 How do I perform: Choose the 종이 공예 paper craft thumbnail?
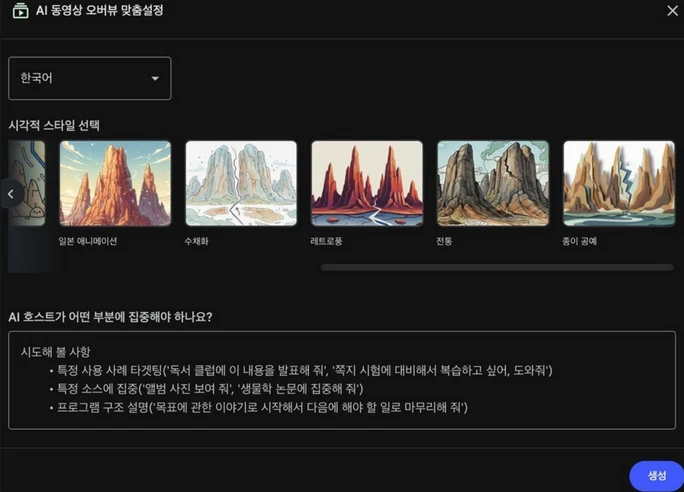[618, 183]
